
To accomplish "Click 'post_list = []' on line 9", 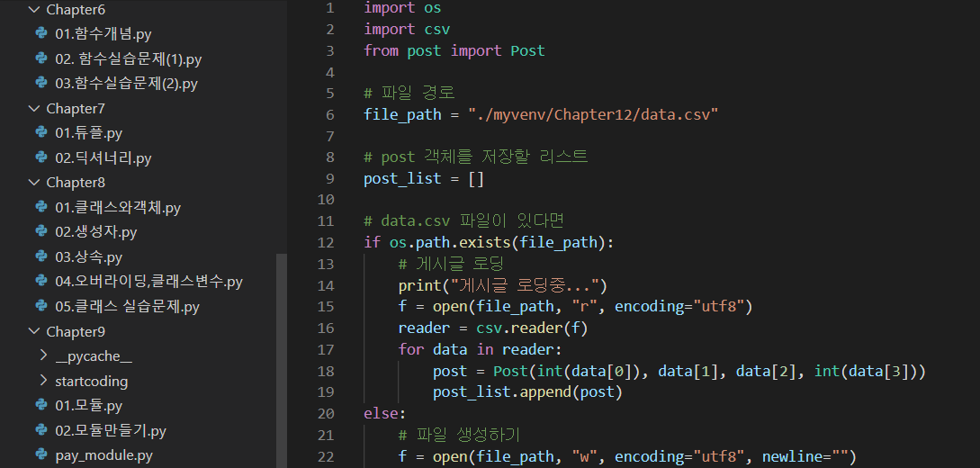I will coord(424,179).
